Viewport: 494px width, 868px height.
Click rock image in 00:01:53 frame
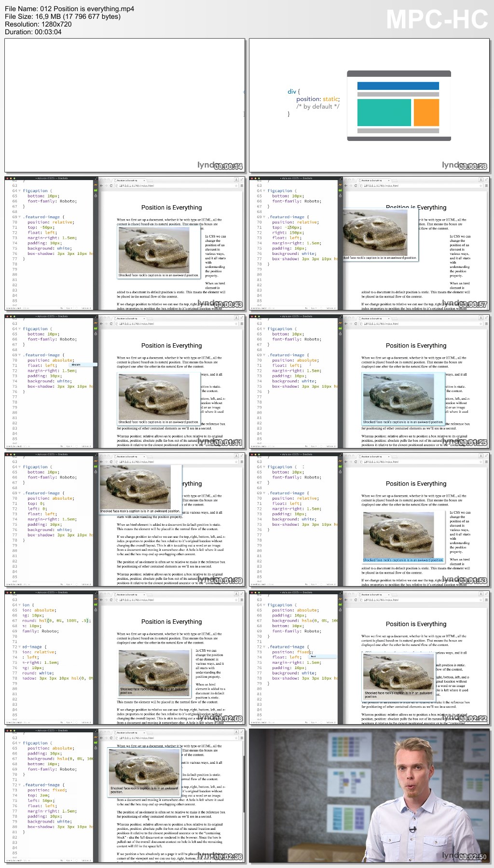point(398,535)
